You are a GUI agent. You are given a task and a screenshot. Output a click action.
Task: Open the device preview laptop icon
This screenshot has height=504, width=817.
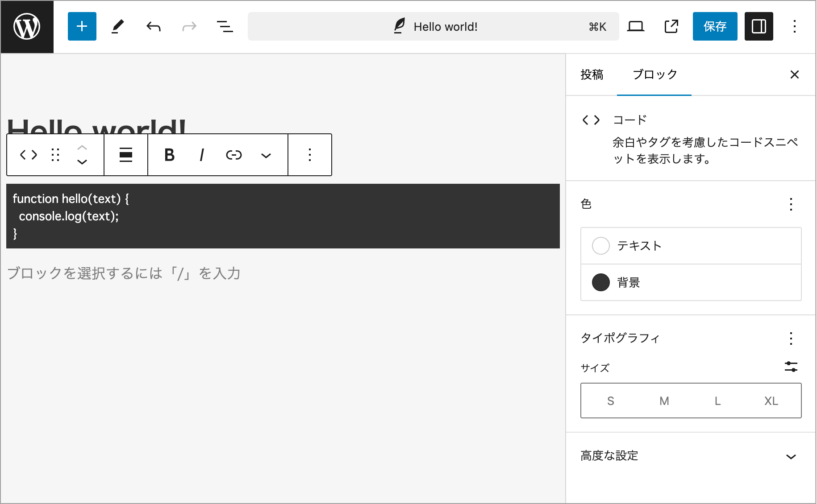coord(635,26)
